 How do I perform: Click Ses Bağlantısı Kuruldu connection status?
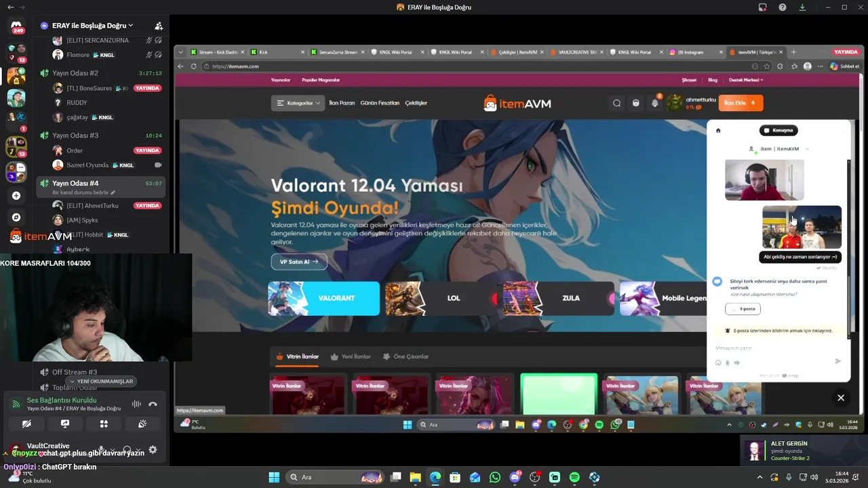(62, 401)
